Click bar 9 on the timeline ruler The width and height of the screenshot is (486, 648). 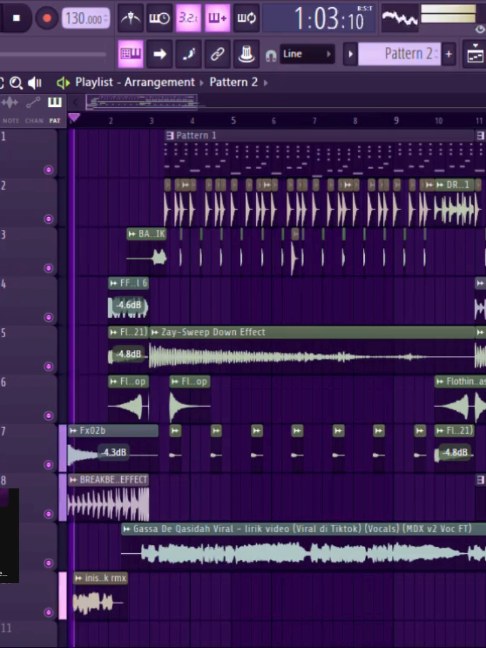click(x=396, y=121)
